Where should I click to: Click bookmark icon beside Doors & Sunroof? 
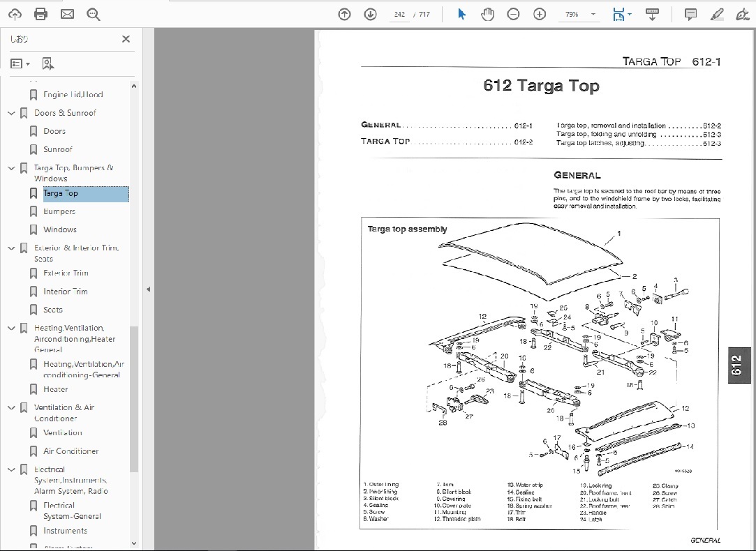point(24,113)
